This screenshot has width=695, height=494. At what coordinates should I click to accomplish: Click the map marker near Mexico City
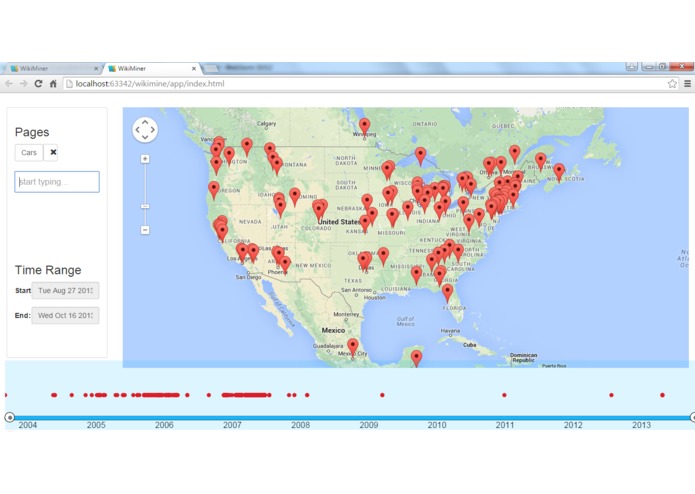[x=353, y=346]
